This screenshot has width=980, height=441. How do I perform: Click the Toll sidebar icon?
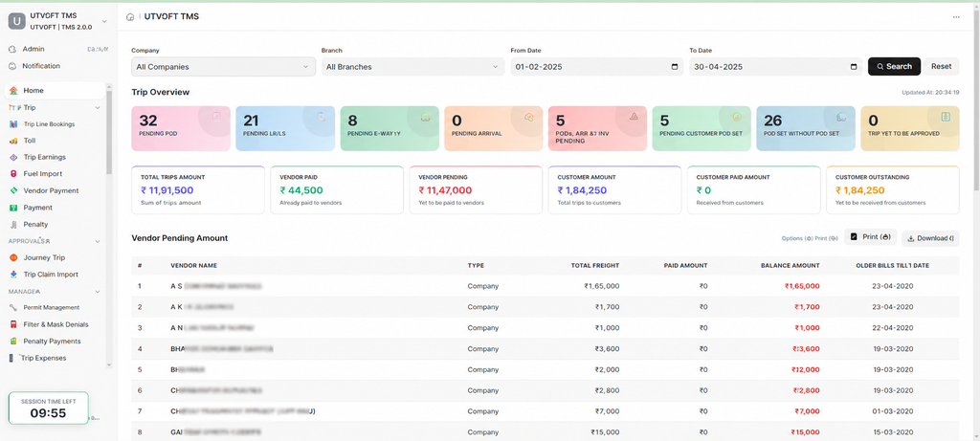(13, 142)
